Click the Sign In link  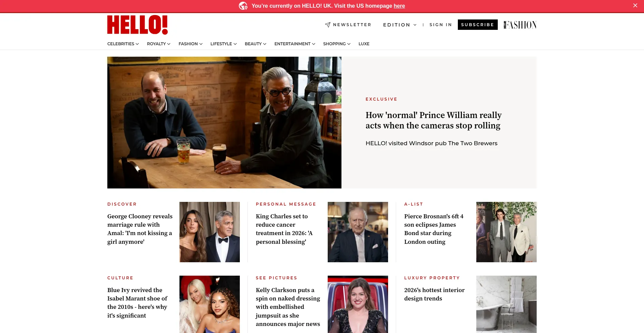coord(441,25)
